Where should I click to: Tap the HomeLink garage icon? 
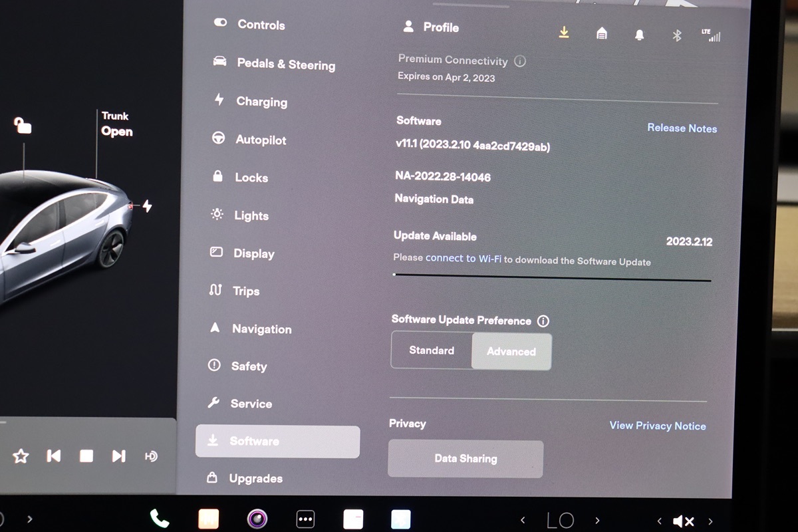pos(602,34)
